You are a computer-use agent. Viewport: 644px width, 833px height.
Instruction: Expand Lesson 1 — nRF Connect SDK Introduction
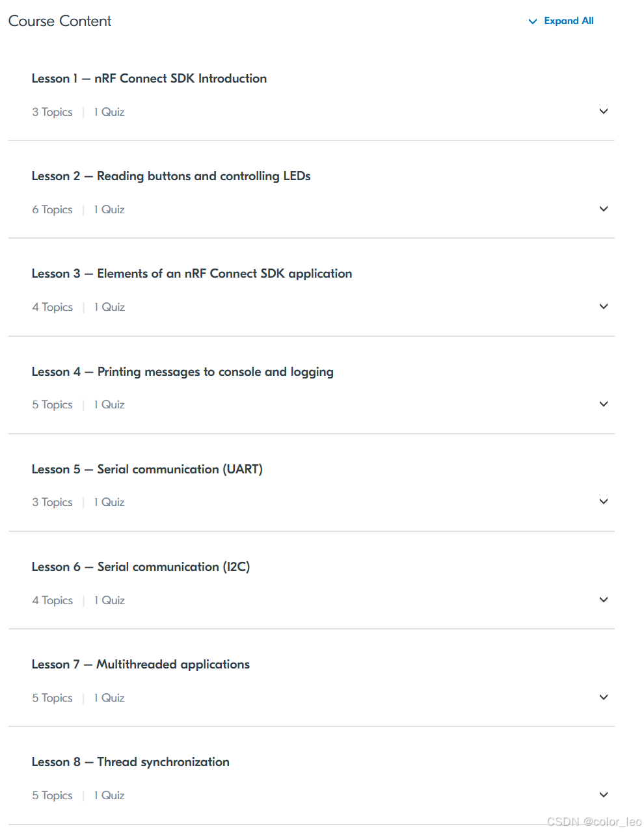coord(149,78)
